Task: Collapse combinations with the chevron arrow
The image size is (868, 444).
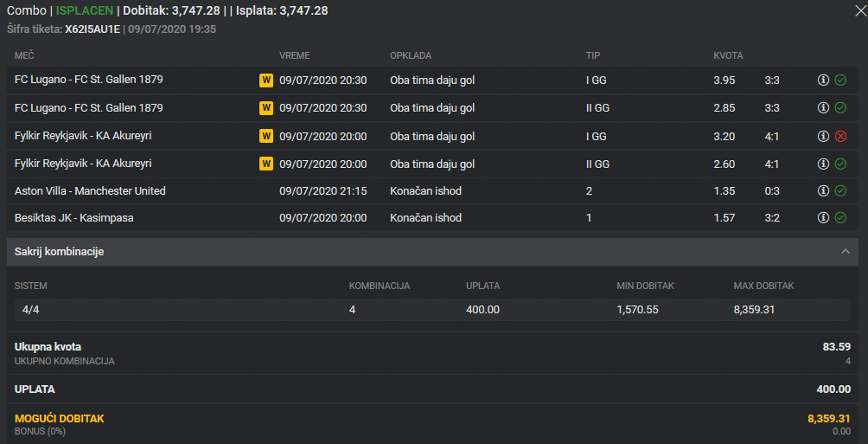Action: pyautogui.click(x=846, y=252)
